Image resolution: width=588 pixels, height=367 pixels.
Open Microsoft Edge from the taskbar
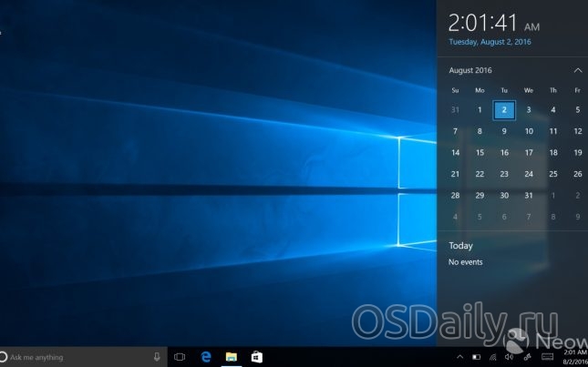[206, 357]
